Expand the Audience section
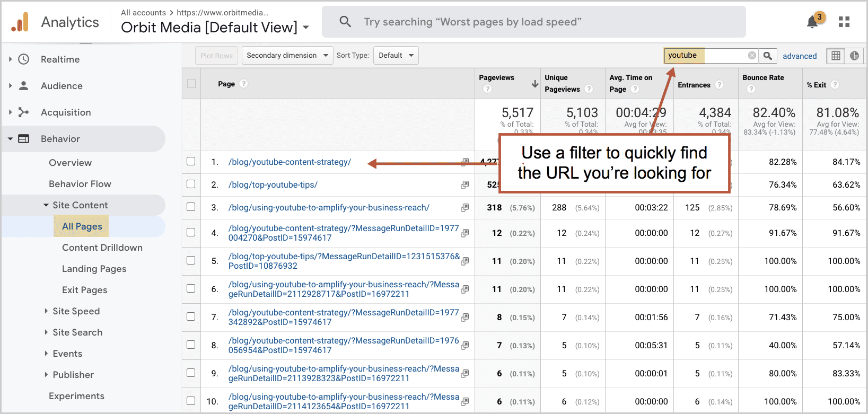 click(10, 86)
